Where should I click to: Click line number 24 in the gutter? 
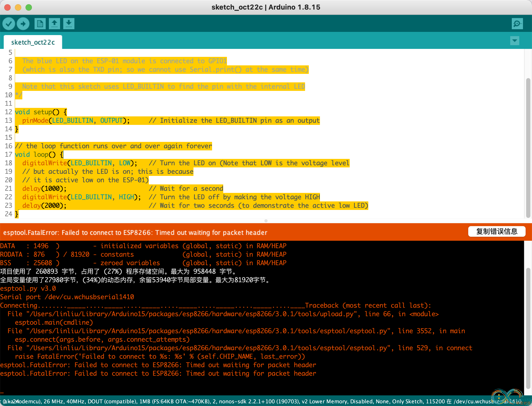pos(9,214)
